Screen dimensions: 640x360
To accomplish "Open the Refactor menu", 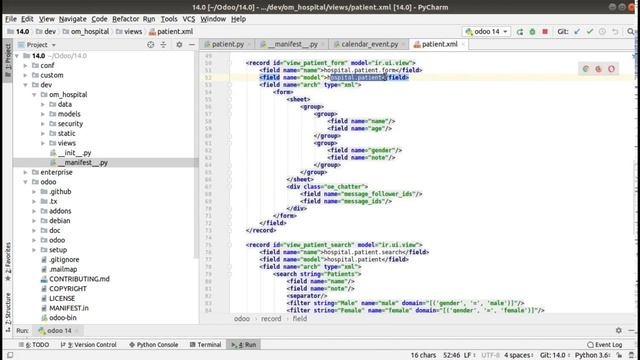I will (125, 19).
